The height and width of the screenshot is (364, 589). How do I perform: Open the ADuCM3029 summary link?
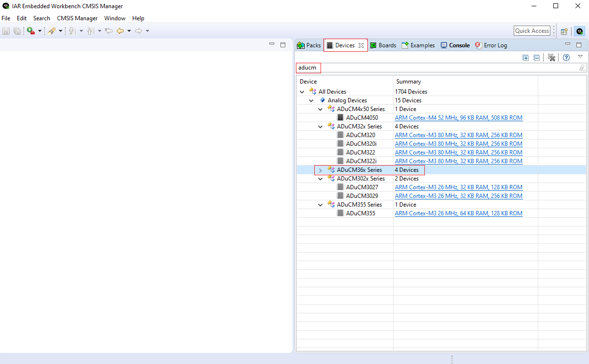pos(459,196)
